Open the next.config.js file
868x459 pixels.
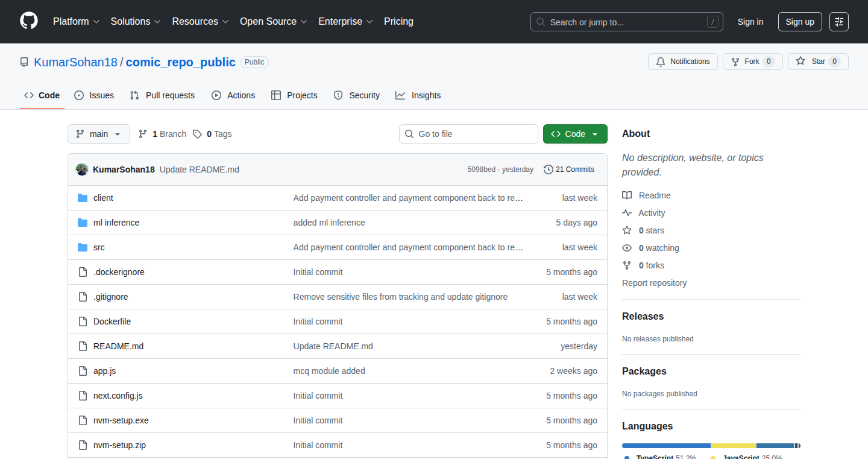tap(118, 396)
